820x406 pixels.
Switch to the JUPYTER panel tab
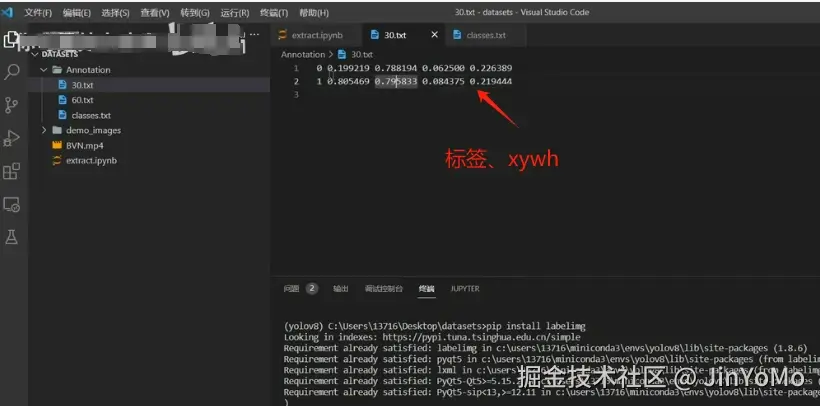465,289
